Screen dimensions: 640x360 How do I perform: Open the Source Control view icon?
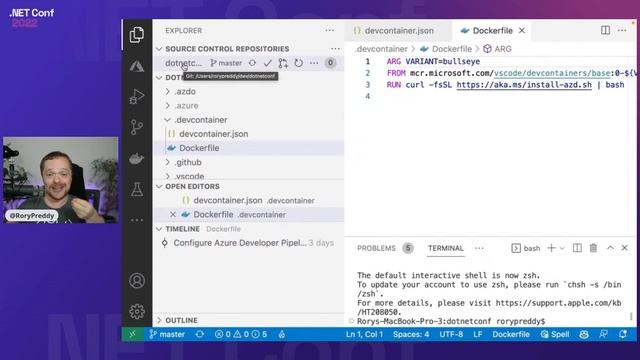pos(137,127)
